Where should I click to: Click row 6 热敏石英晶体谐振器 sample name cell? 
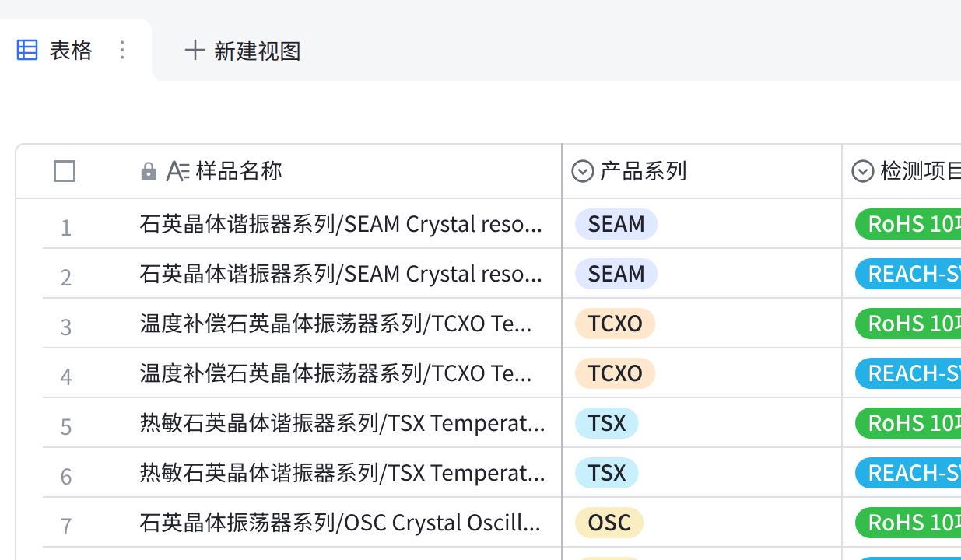click(342, 473)
